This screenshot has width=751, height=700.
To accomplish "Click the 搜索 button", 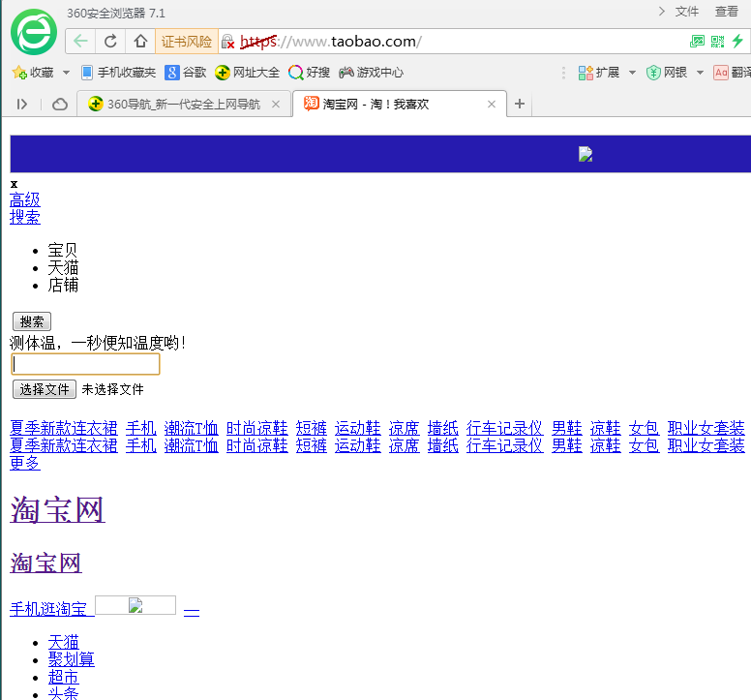I will (x=32, y=321).
